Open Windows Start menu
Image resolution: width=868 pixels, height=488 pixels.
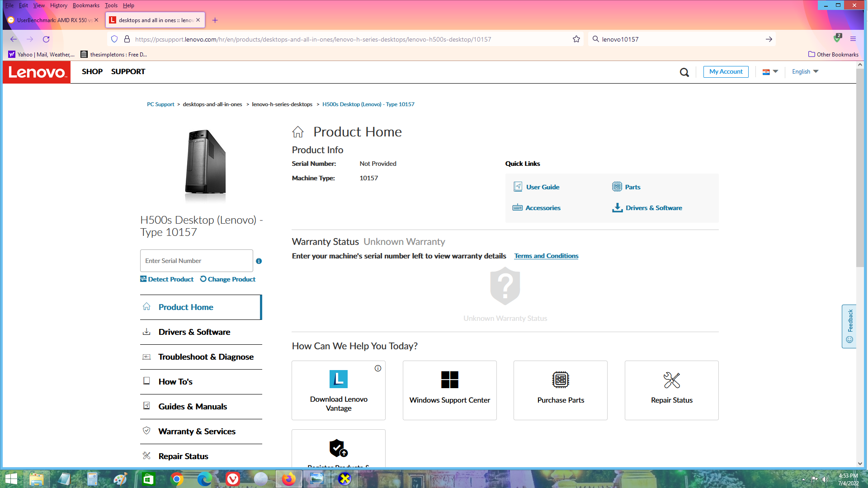coord(11,479)
